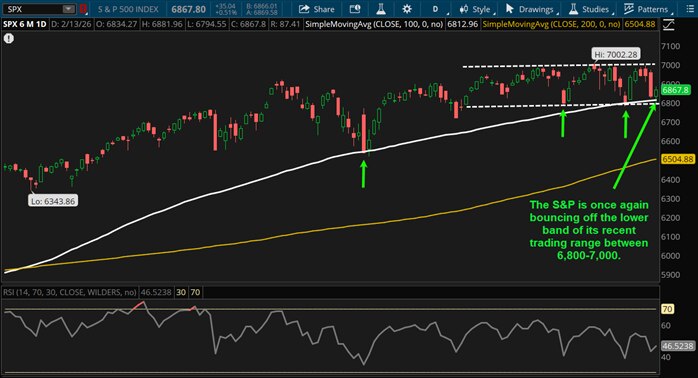This screenshot has height=378, width=698.
Task: Click the exclamation alert icon on chart
Action: coord(9,39)
